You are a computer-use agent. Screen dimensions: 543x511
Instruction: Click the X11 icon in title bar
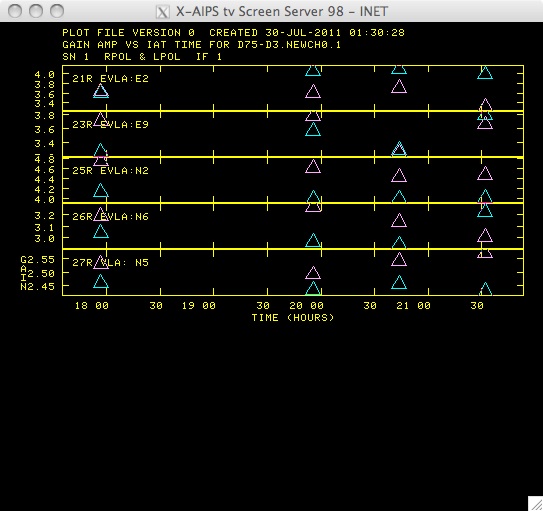pyautogui.click(x=163, y=12)
